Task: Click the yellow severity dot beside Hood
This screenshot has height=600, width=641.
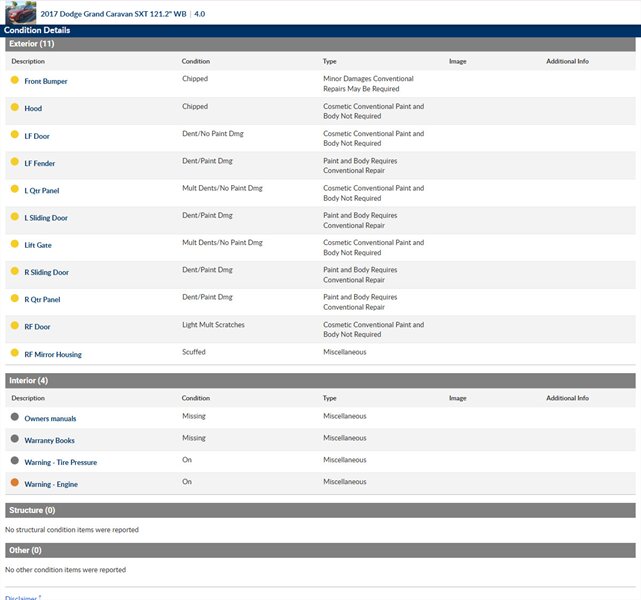Action: 14,107
